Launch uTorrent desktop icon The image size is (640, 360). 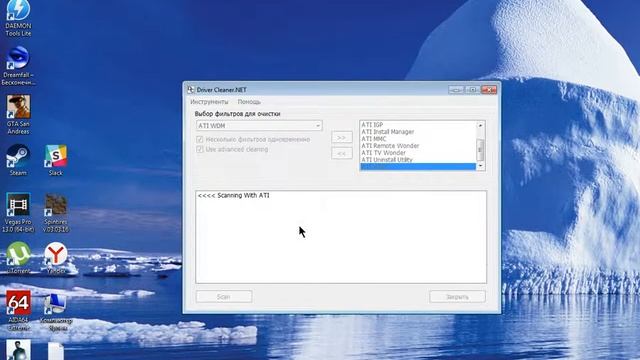coord(18,258)
